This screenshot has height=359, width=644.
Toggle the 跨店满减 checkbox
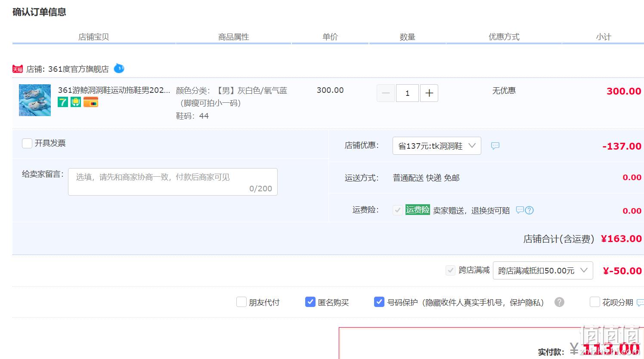(450, 270)
